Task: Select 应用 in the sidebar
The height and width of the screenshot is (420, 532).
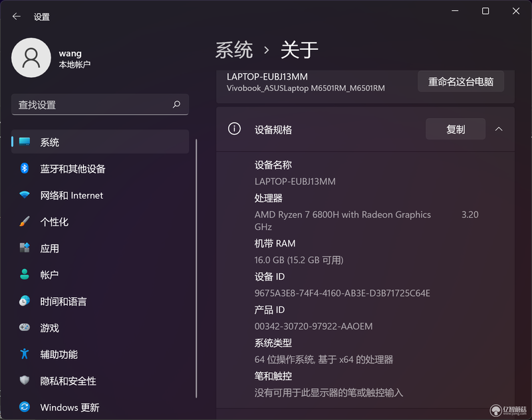Action: pos(100,248)
